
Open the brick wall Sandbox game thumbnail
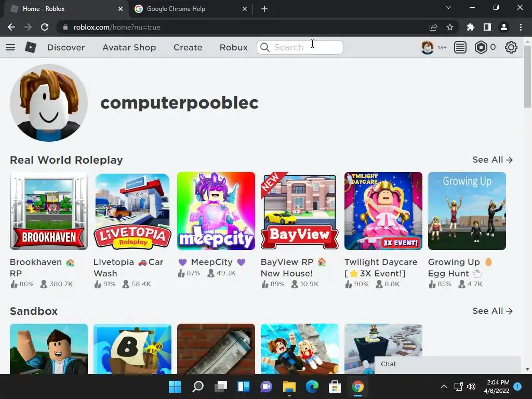(x=216, y=349)
